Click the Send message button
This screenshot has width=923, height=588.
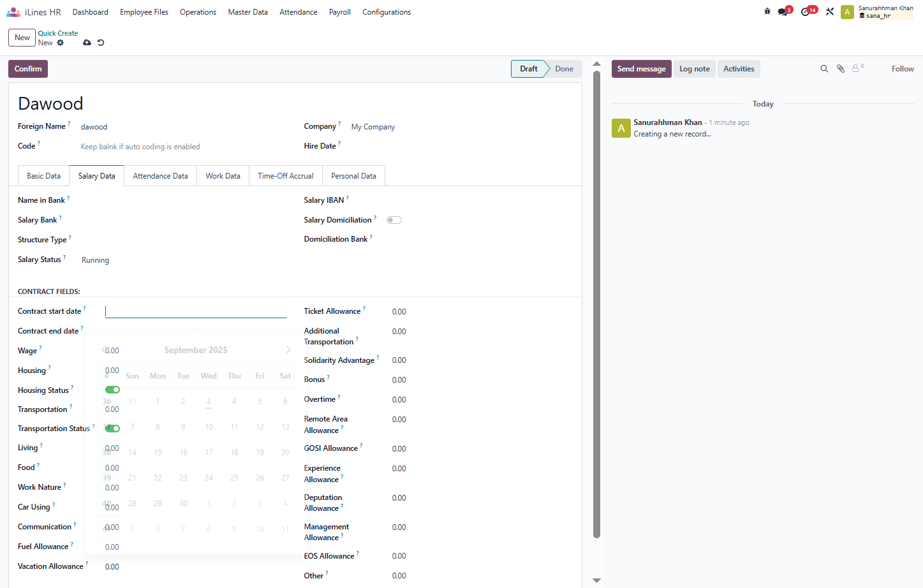(x=641, y=69)
